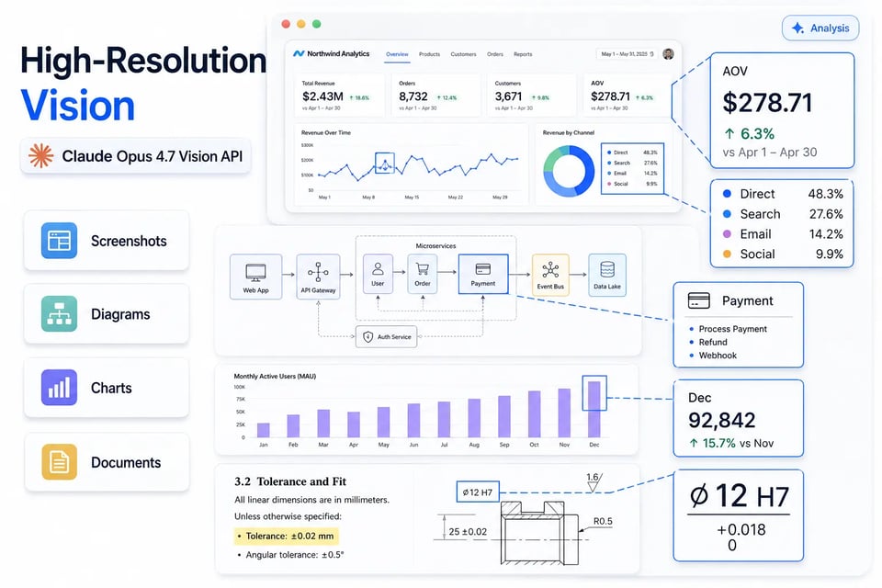
Task: Click the small AOV $278.71 dashboard value
Action: pos(610,96)
